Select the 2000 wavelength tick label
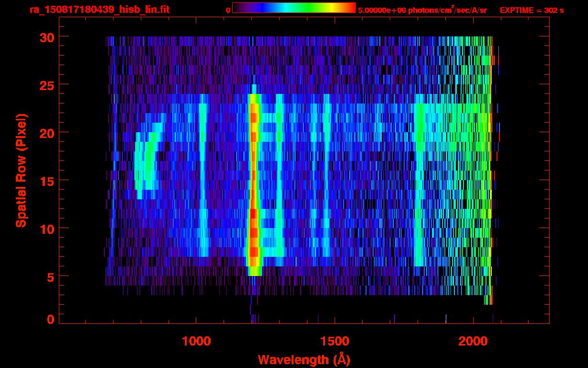This screenshot has height=368, width=588. coord(473,341)
